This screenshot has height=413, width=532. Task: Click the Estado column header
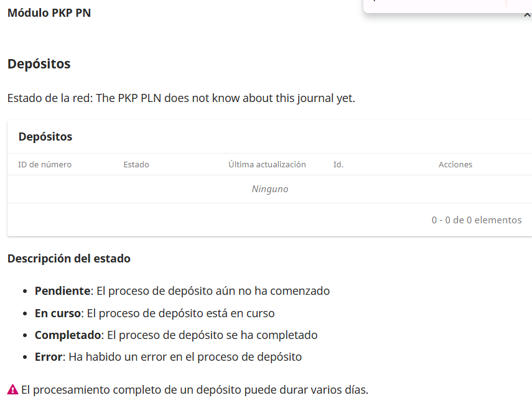pyautogui.click(x=136, y=165)
